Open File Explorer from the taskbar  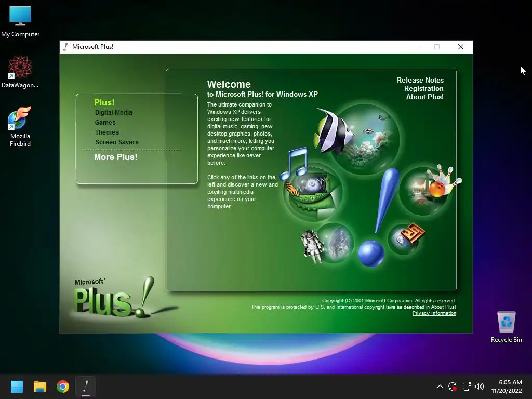tap(39, 387)
